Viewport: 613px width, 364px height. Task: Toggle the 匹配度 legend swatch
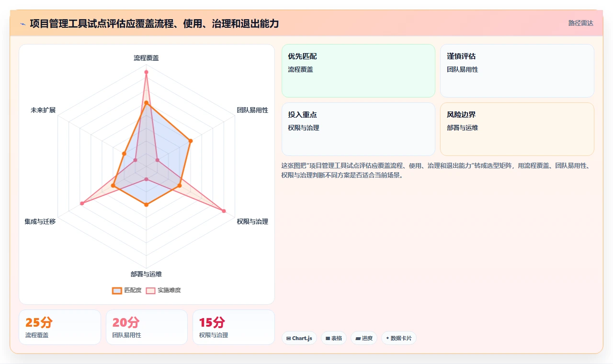tap(117, 290)
